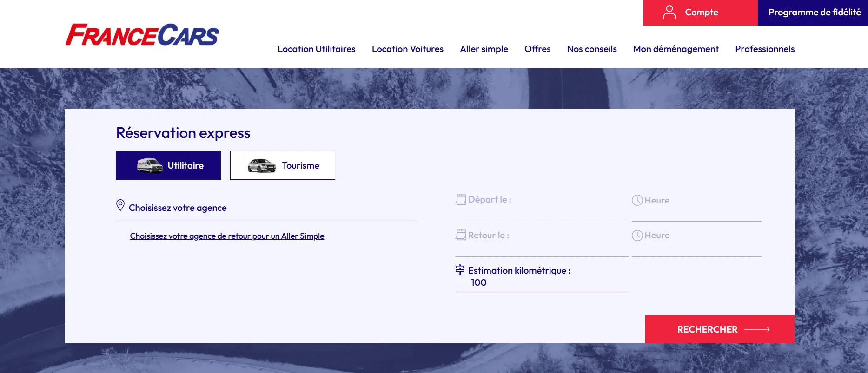This screenshot has height=373, width=868.
Task: Click the van icon in Utilitaire
Action: click(x=150, y=165)
